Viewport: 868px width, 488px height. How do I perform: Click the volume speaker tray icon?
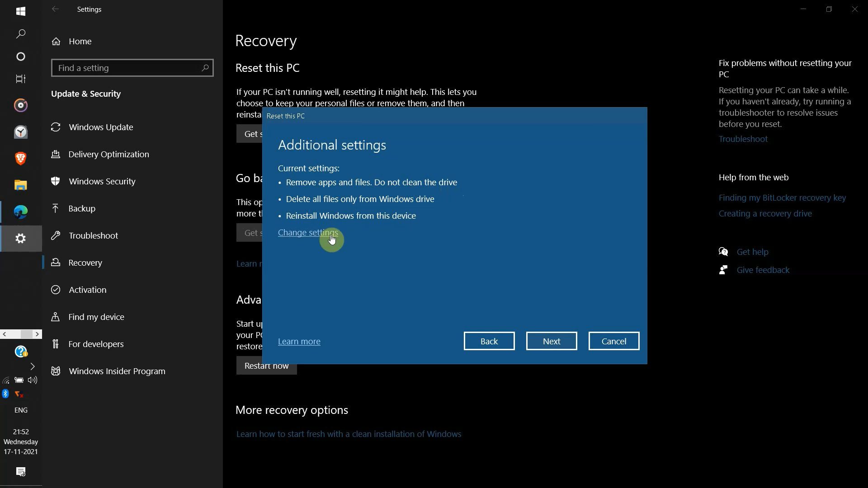[33, 380]
